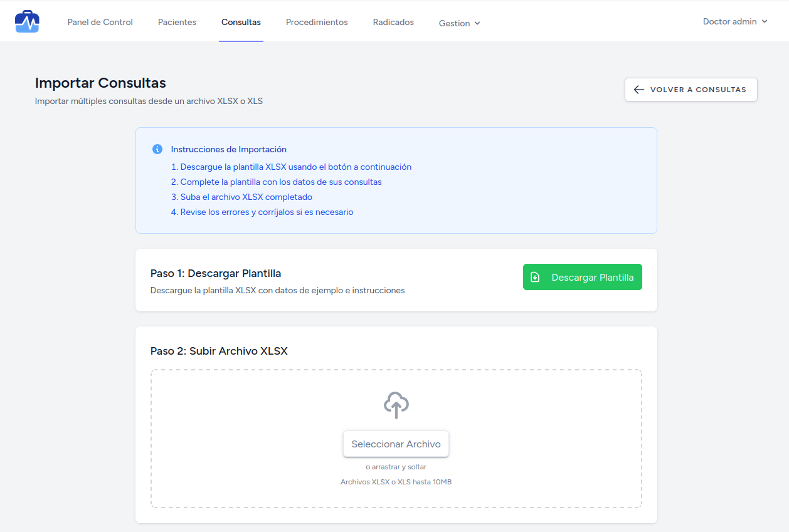The height and width of the screenshot is (532, 789).
Task: Select the Consultas tab
Action: [x=241, y=22]
